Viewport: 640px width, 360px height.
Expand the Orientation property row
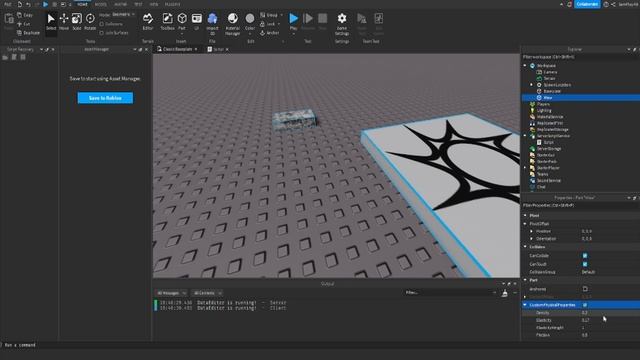click(531, 239)
